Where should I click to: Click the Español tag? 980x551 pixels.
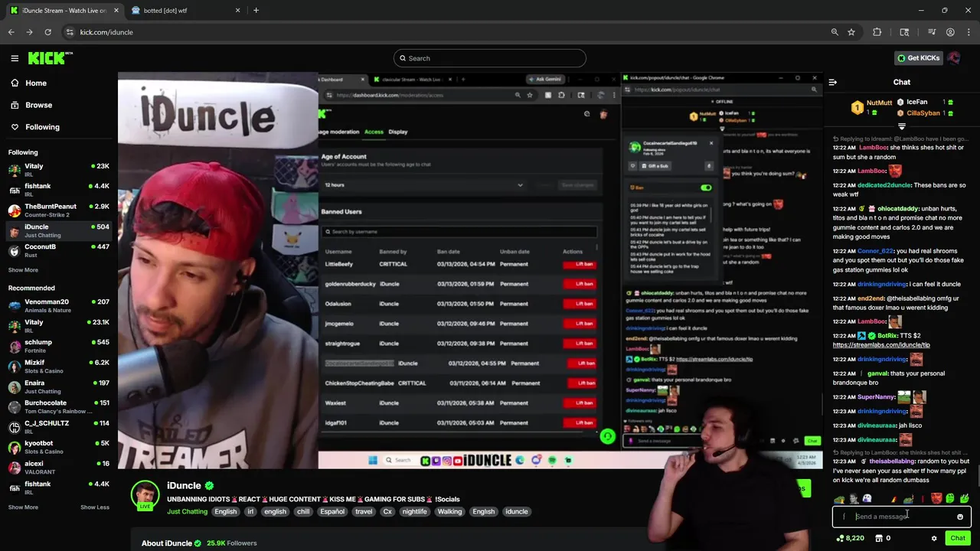coord(332,511)
